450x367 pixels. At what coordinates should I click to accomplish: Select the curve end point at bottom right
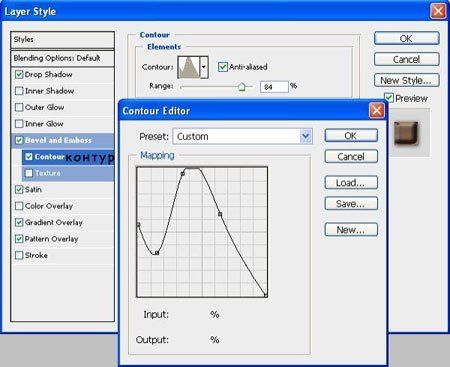click(266, 295)
